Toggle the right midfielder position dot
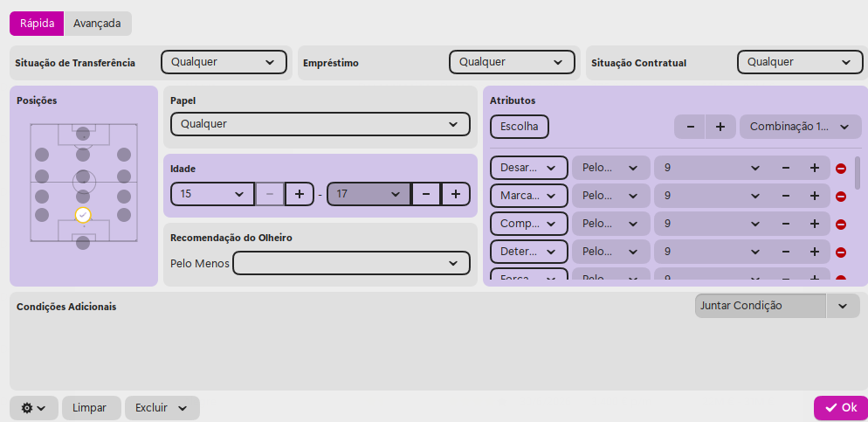Image resolution: width=868 pixels, height=422 pixels. coord(124,176)
